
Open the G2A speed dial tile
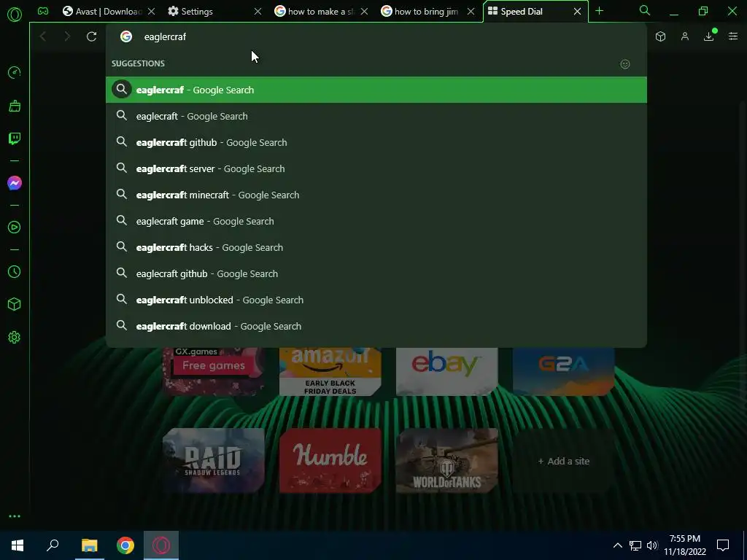[x=564, y=371]
